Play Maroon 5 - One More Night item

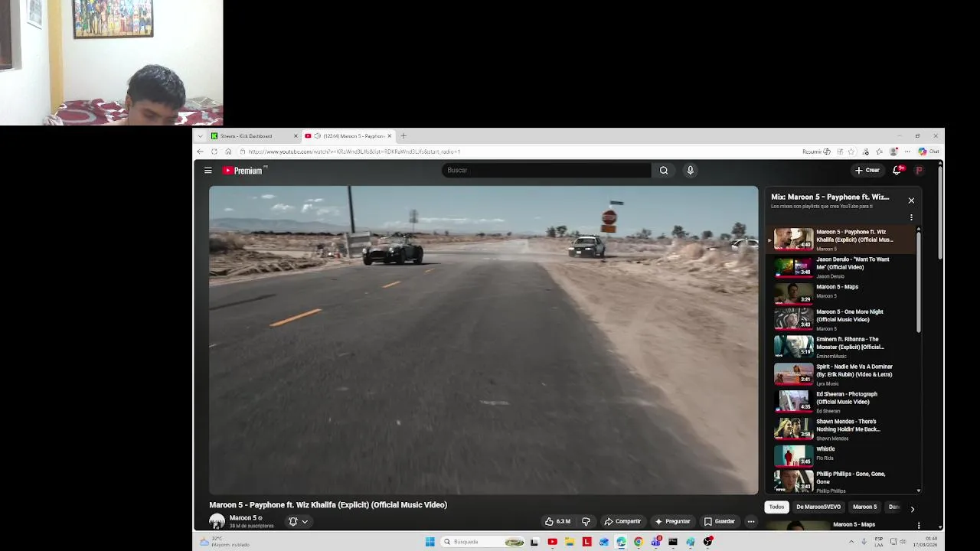[842, 320]
